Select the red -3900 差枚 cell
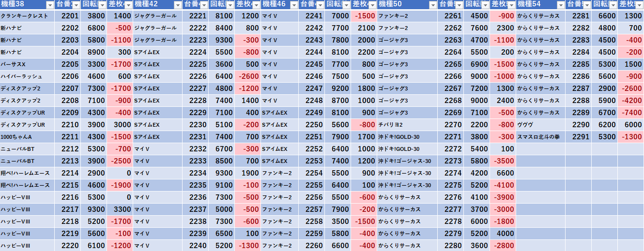The width and height of the screenshot is (644, 251). (503, 197)
